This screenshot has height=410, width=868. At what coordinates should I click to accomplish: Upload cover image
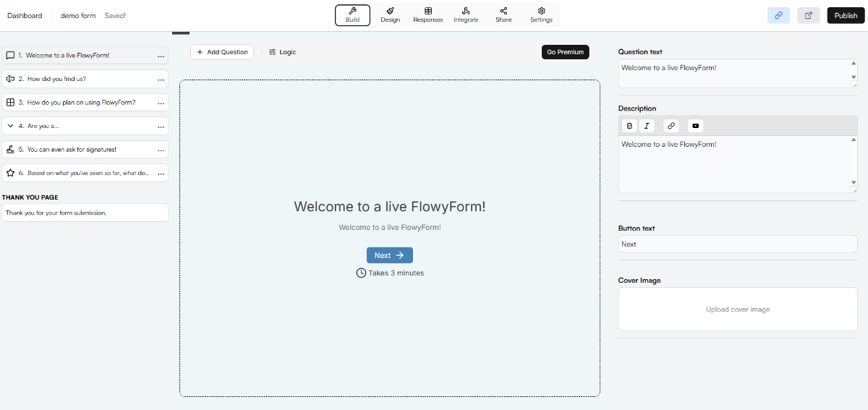[x=738, y=309]
